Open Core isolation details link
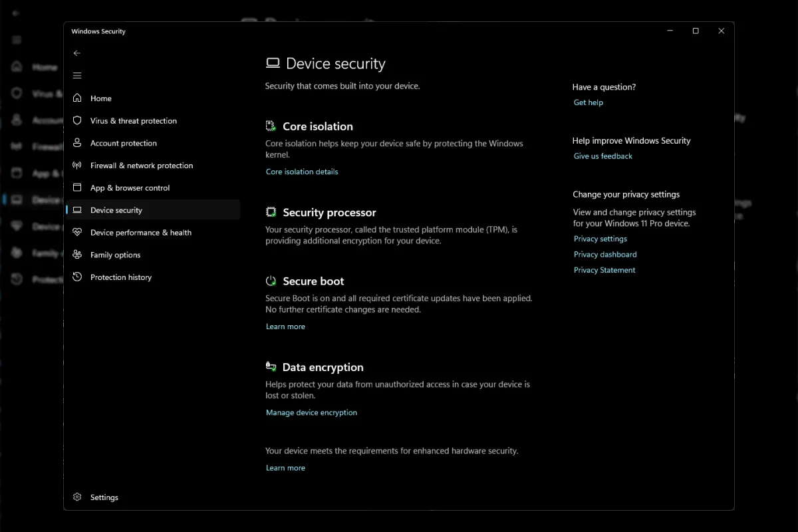Image resolution: width=798 pixels, height=532 pixels. click(x=302, y=172)
